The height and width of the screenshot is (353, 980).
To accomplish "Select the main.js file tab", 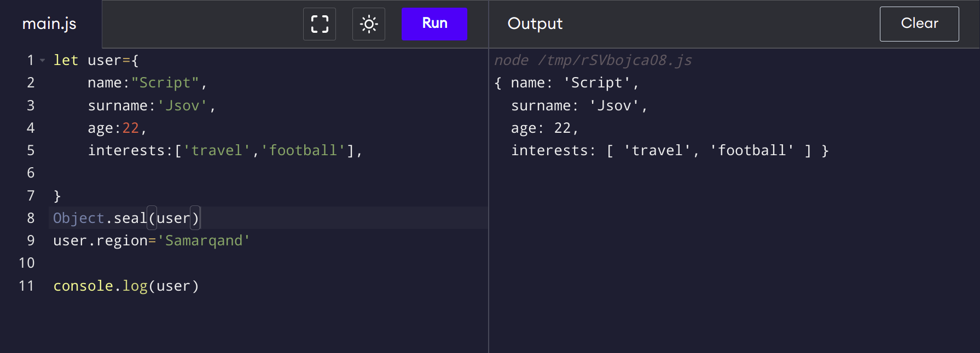I will [49, 24].
